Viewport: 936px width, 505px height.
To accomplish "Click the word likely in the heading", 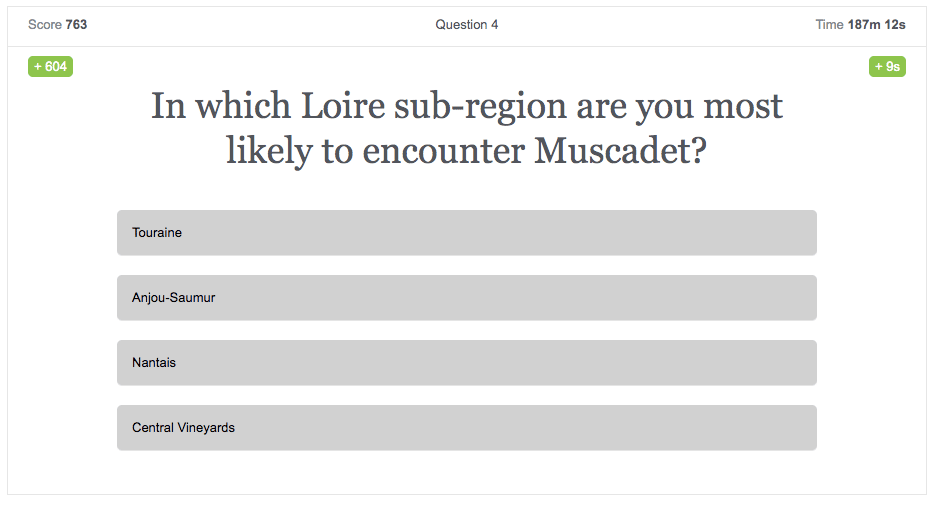I will pyautogui.click(x=269, y=152).
